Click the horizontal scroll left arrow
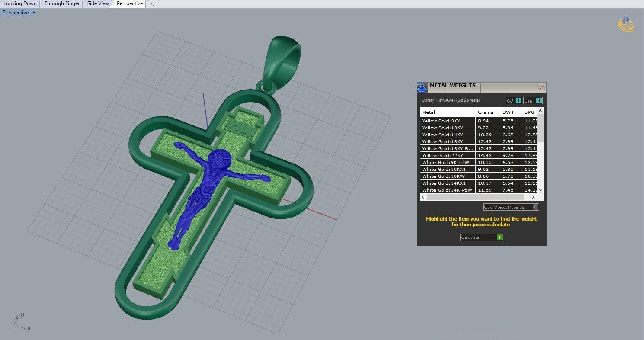The width and height of the screenshot is (644, 340). (x=423, y=197)
